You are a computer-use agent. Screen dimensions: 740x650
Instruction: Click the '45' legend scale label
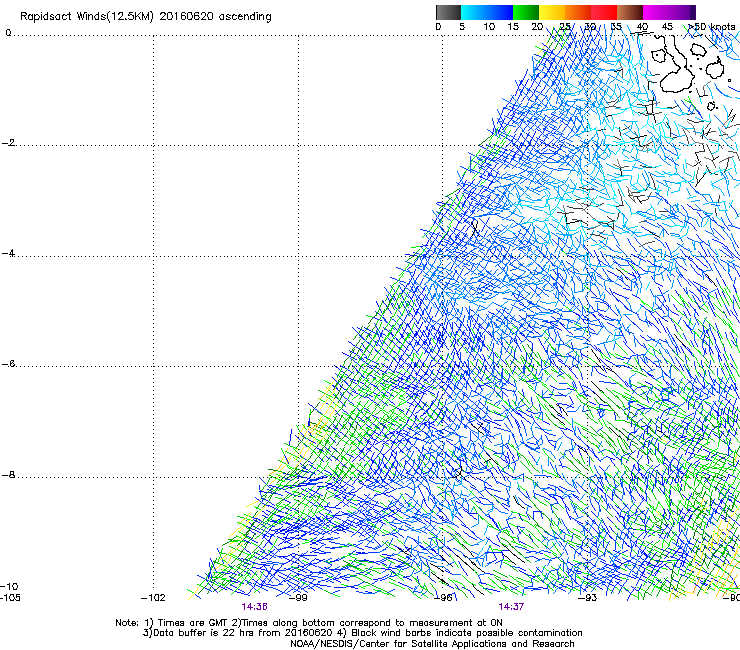[x=667, y=27]
